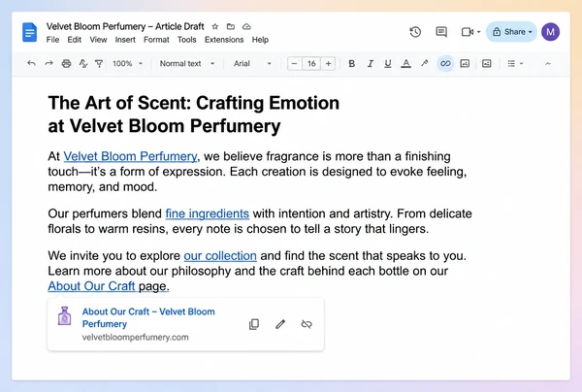This screenshot has height=392, width=582.
Task: Open version history clock icon
Action: click(x=415, y=32)
